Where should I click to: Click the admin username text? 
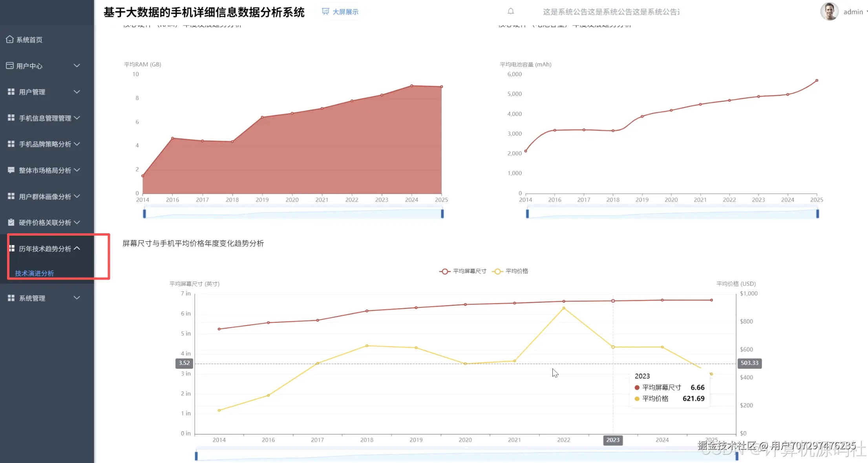(853, 12)
